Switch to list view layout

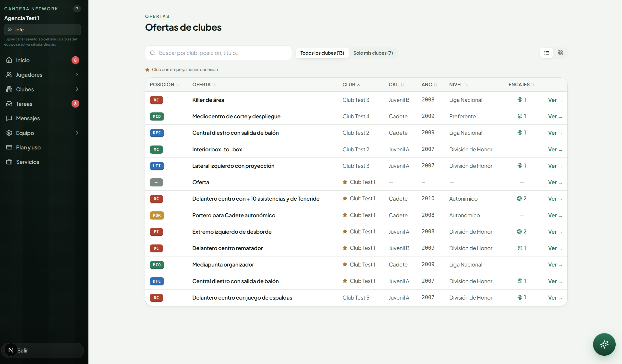547,53
